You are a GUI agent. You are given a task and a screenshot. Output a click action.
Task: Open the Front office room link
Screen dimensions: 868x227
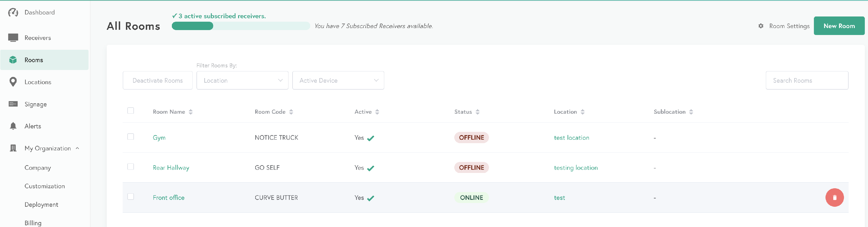pyautogui.click(x=168, y=198)
